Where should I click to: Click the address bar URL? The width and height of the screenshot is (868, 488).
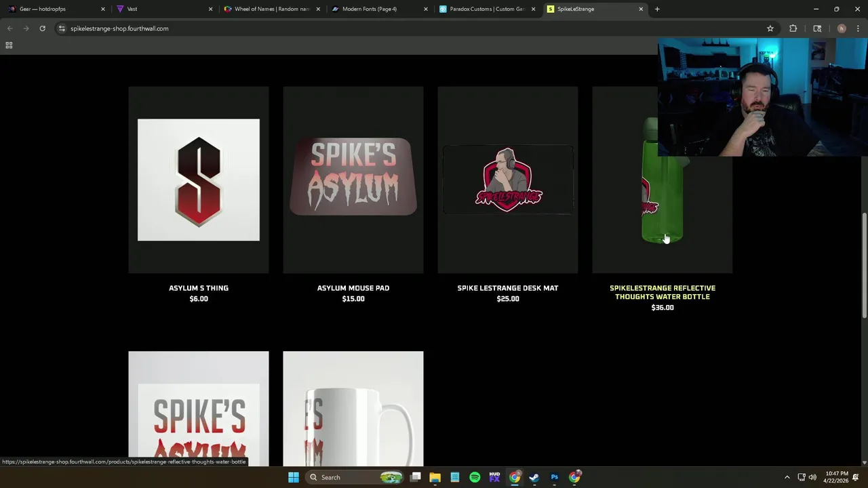[x=119, y=28]
